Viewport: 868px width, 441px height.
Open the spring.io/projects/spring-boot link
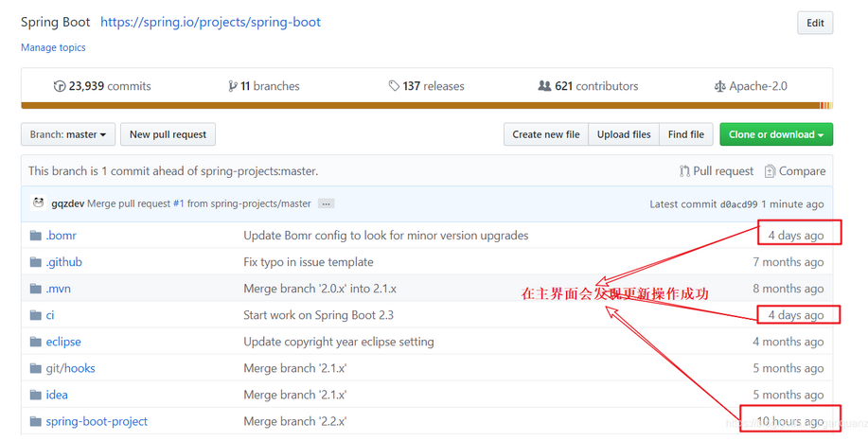tap(210, 22)
